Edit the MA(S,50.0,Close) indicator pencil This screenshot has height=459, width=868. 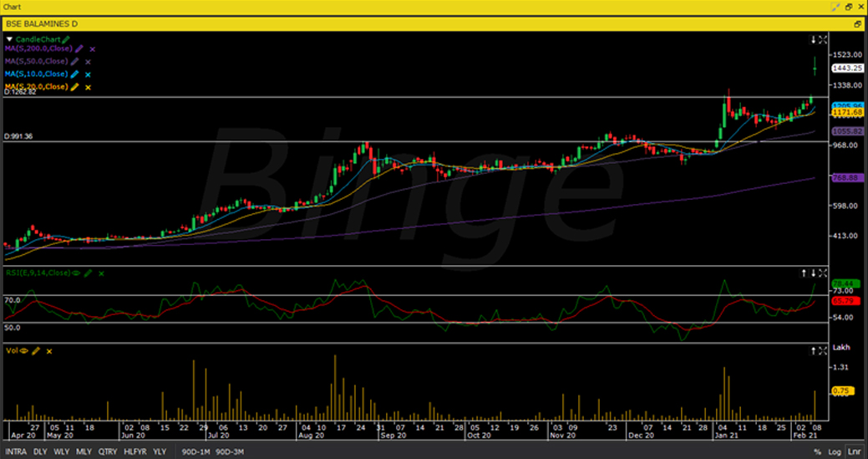point(74,62)
